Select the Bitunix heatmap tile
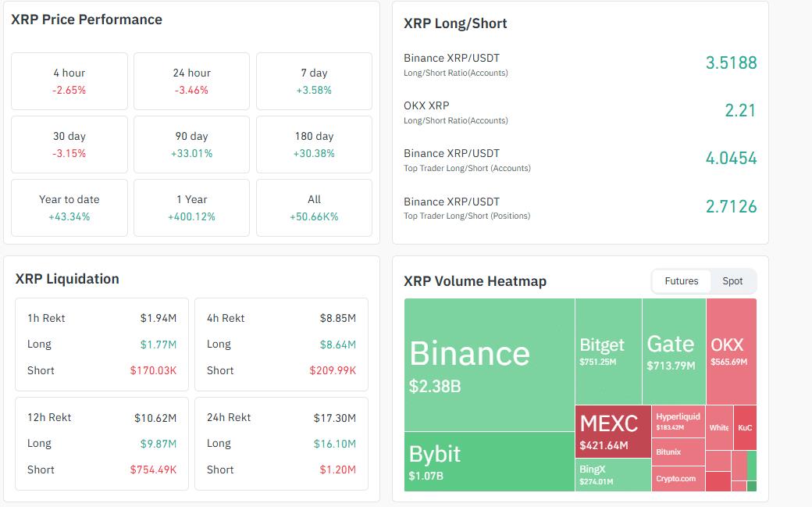Viewport: 812px width, 507px height. click(x=678, y=452)
